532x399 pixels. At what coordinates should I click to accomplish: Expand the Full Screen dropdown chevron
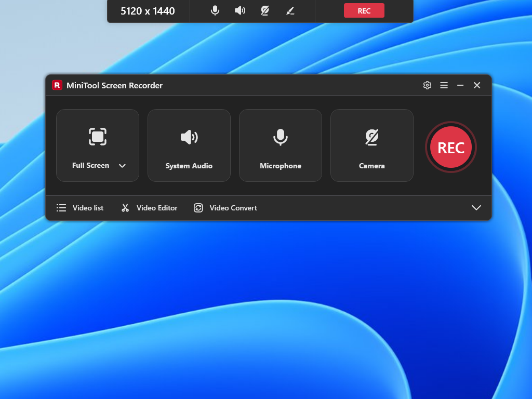pyautogui.click(x=122, y=166)
